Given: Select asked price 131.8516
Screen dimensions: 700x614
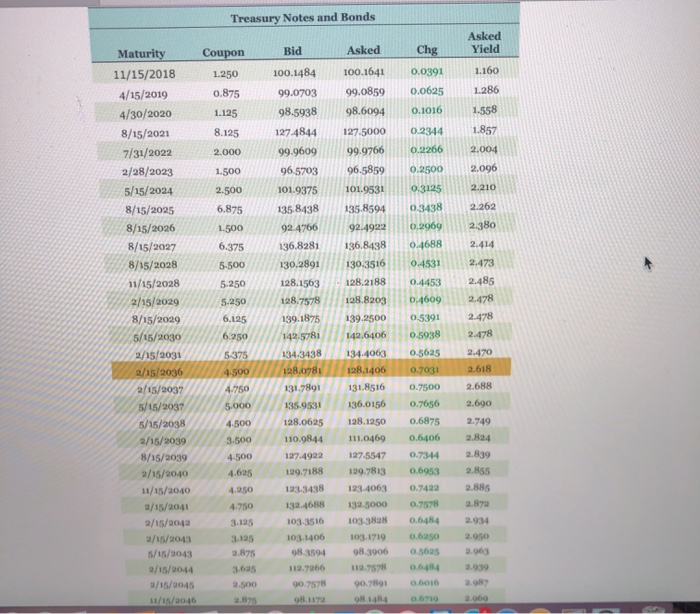Looking at the screenshot, I should tap(367, 387).
